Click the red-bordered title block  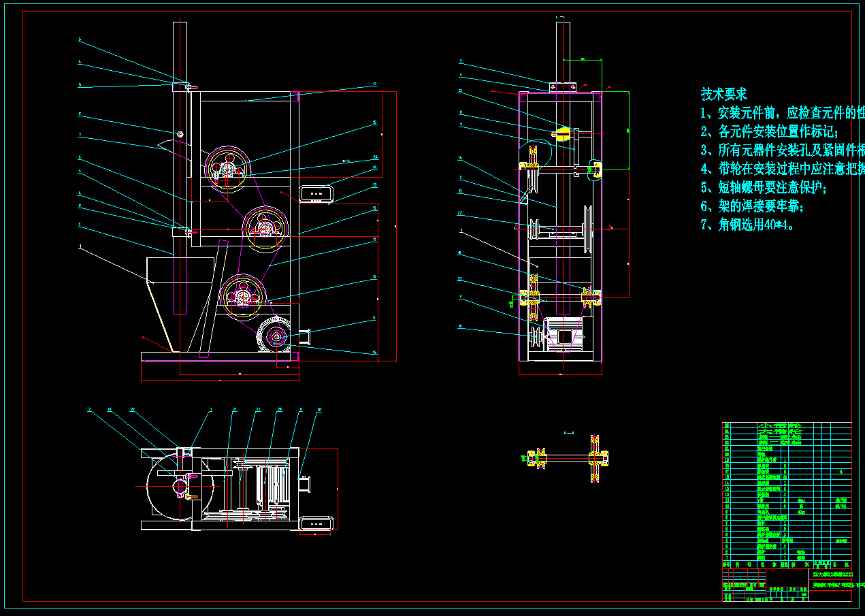(x=787, y=585)
